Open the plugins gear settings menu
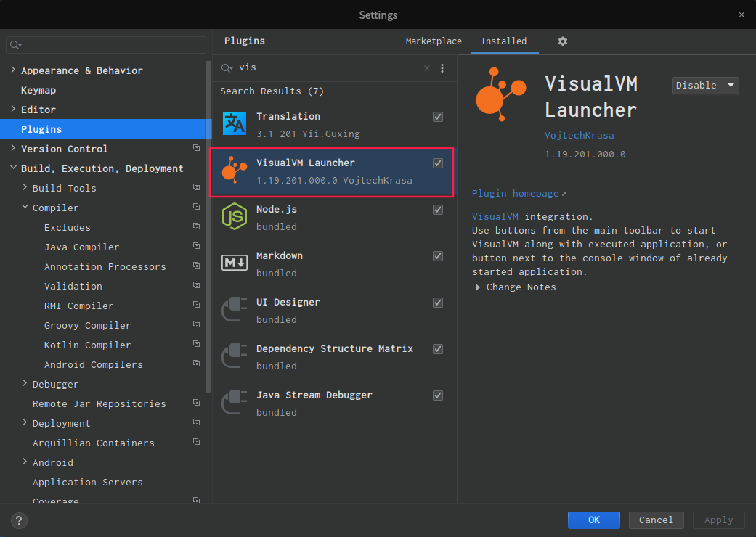 [563, 41]
